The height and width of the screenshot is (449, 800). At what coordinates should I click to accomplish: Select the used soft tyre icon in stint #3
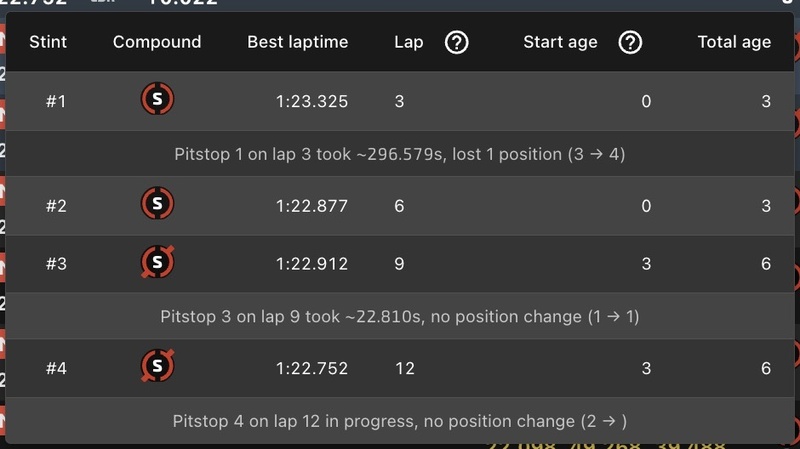(x=157, y=263)
